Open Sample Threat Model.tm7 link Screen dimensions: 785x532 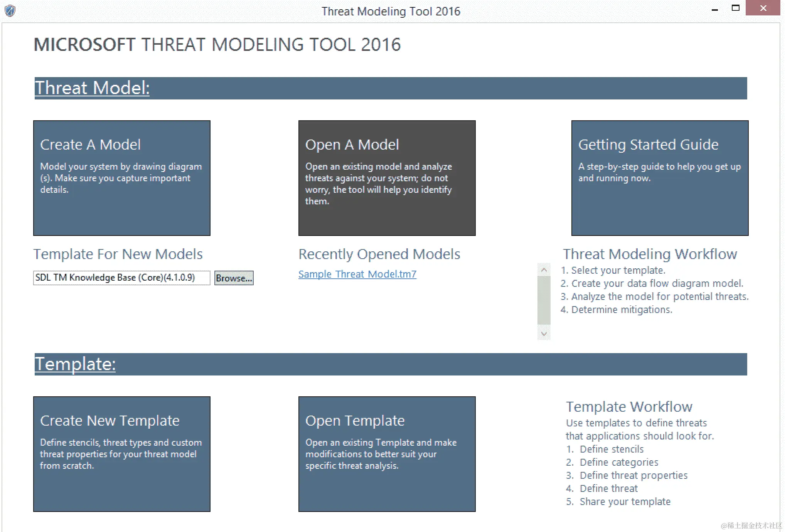click(x=357, y=274)
